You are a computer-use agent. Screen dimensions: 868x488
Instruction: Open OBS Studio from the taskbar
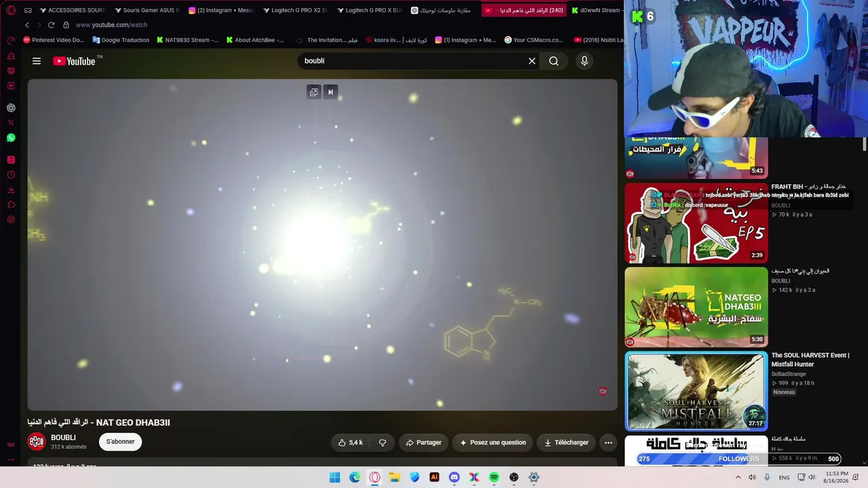click(x=514, y=477)
